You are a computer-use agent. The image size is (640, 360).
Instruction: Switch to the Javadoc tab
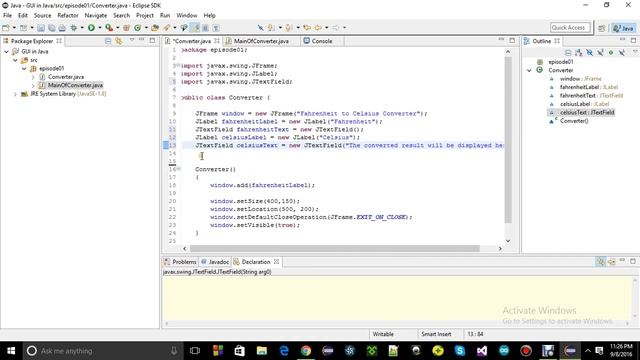(x=215, y=262)
